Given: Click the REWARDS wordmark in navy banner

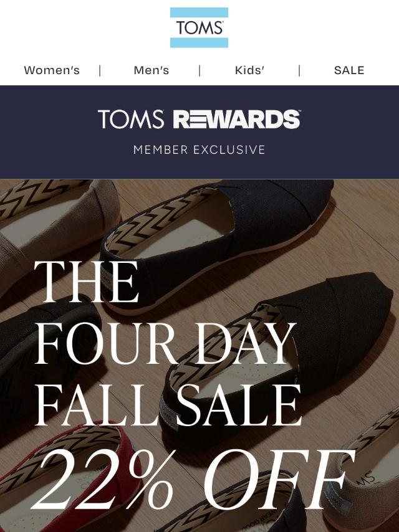Looking at the screenshot, I should (x=236, y=119).
